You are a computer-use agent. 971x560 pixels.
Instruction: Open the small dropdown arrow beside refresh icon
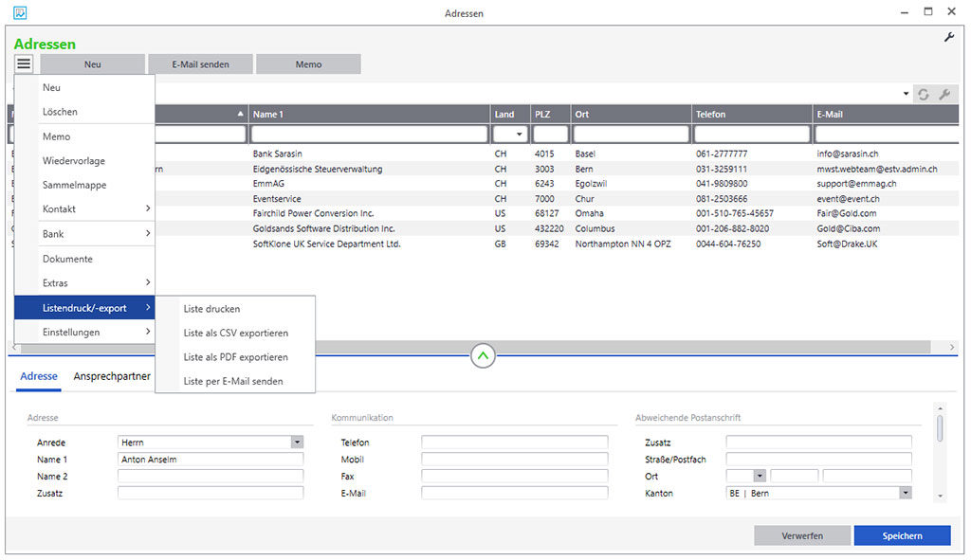click(x=906, y=94)
